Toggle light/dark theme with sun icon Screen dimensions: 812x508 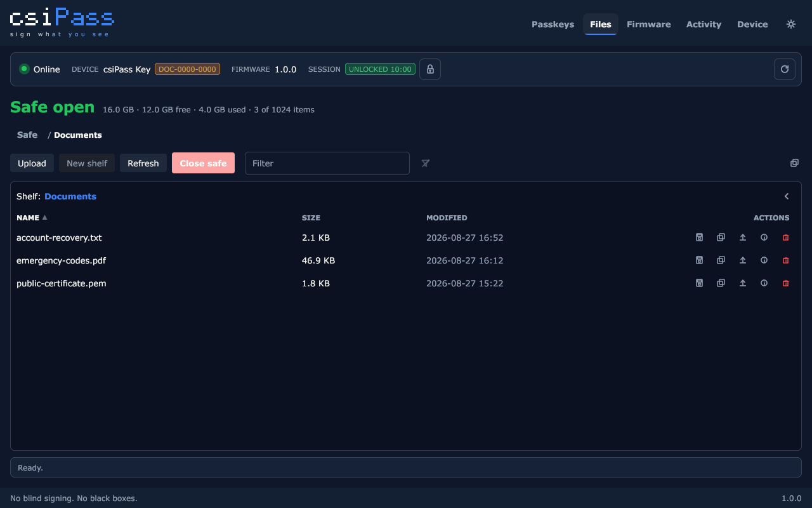pyautogui.click(x=790, y=24)
